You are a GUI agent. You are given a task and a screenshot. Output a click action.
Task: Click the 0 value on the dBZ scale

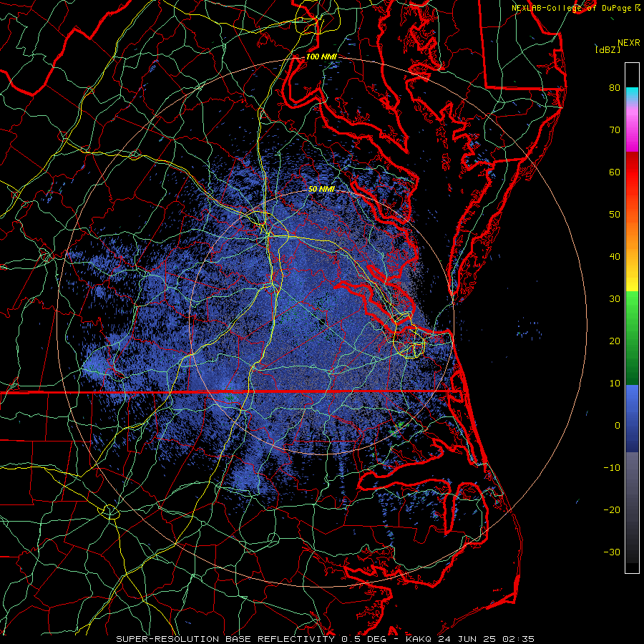coord(618,426)
